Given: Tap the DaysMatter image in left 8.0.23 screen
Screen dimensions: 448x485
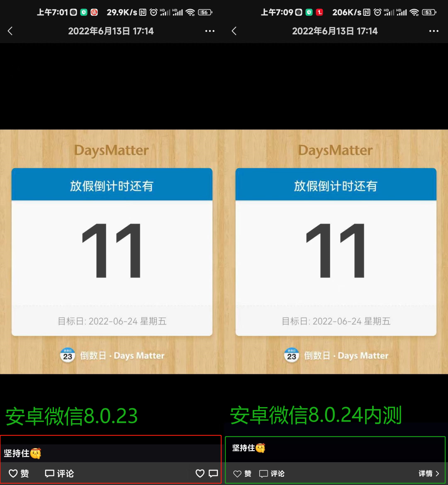Looking at the screenshot, I should [112, 252].
